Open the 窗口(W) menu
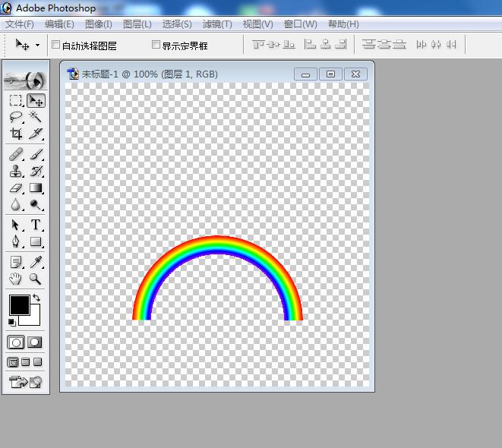502x448 pixels. pyautogui.click(x=301, y=24)
